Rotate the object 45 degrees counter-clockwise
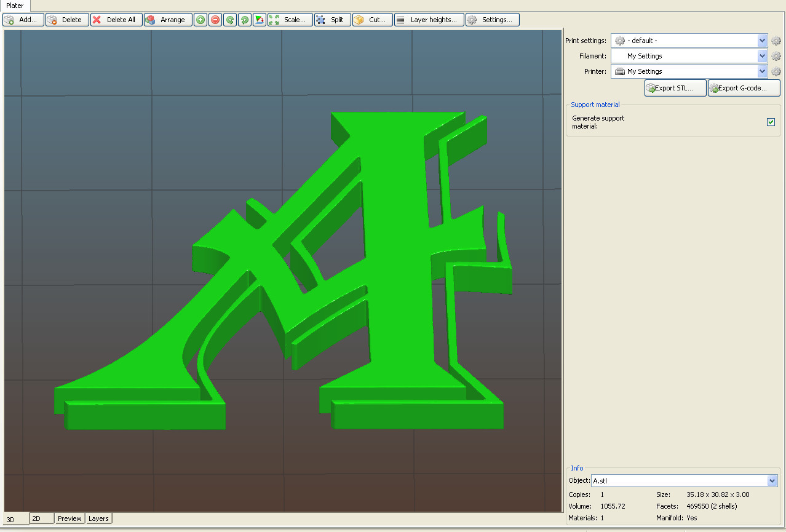 (x=229, y=19)
